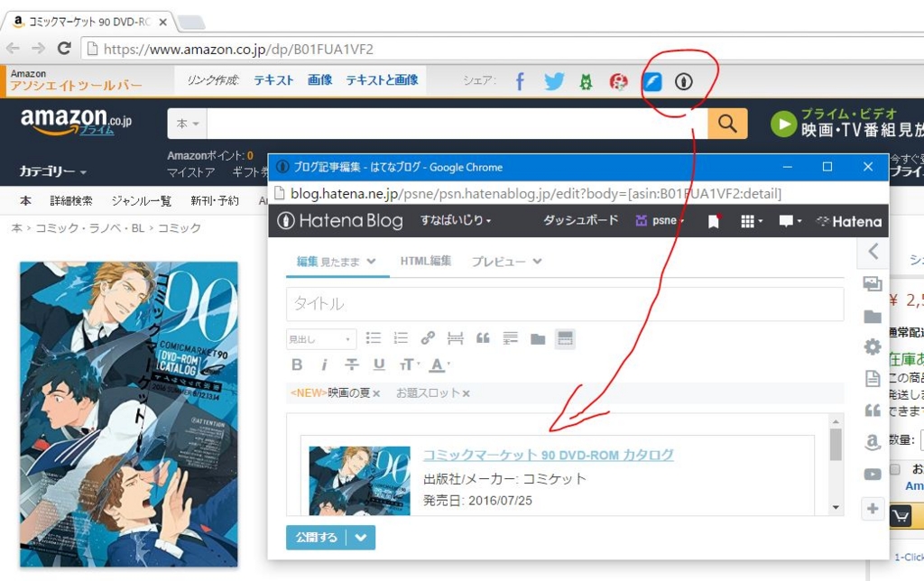
Task: Insert blockquote from the editor toolbar
Action: (483, 337)
